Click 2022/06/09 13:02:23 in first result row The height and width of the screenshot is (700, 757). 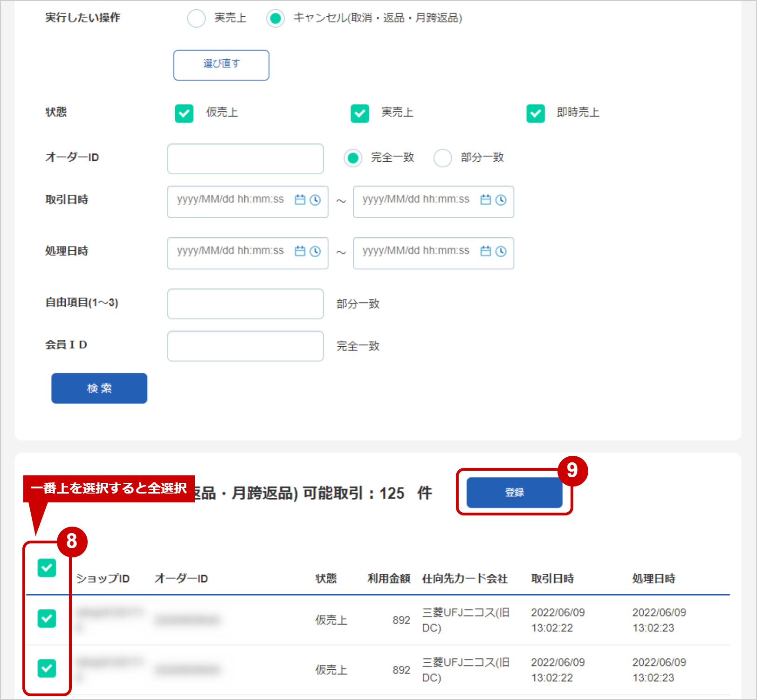(x=659, y=620)
